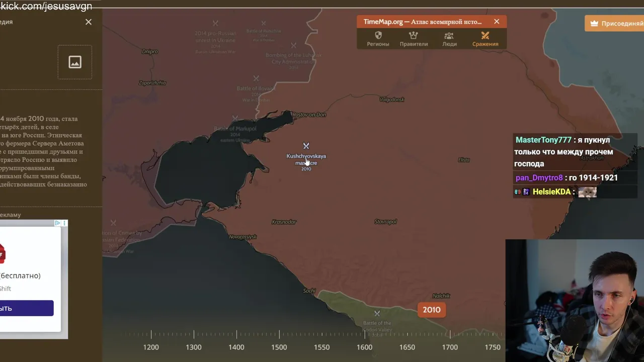The width and height of the screenshot is (644, 362).
Task: Click the Krasnodar city label
Action: [284, 222]
